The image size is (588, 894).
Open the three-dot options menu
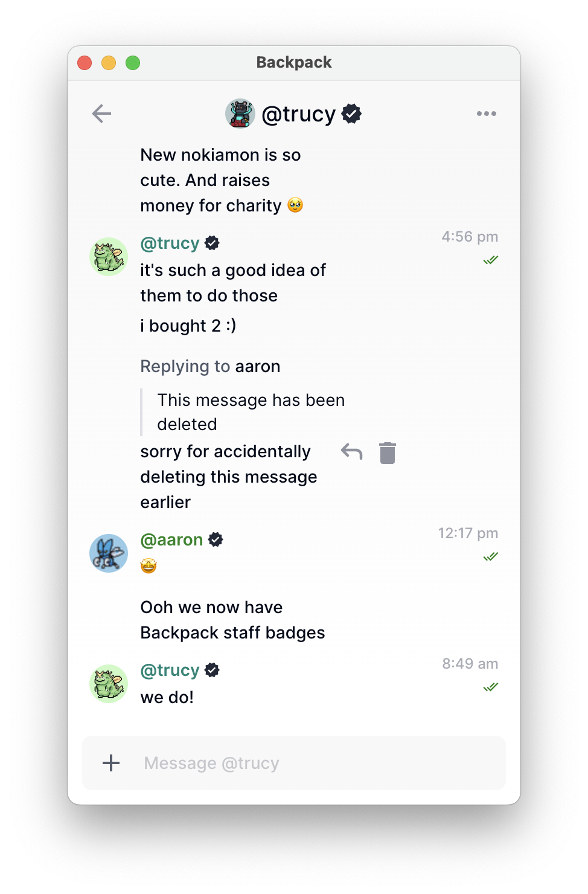(x=487, y=113)
